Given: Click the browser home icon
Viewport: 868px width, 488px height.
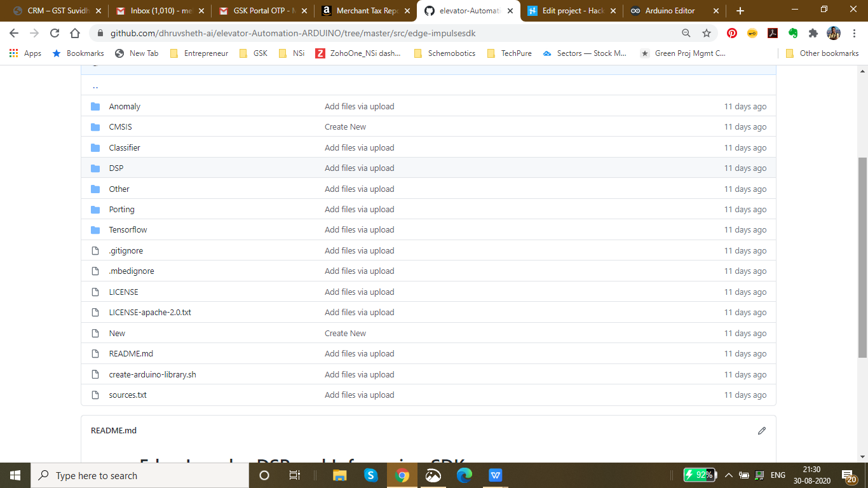Looking at the screenshot, I should (75, 33).
